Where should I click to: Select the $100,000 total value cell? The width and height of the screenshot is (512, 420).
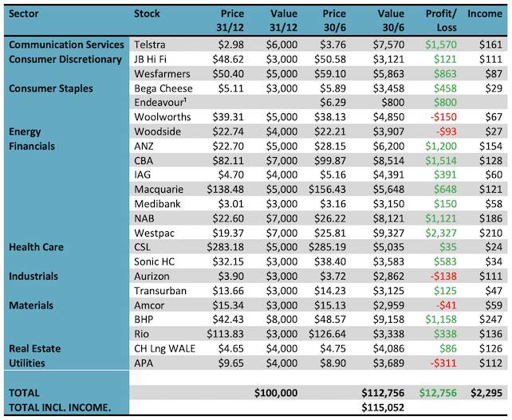click(x=275, y=393)
